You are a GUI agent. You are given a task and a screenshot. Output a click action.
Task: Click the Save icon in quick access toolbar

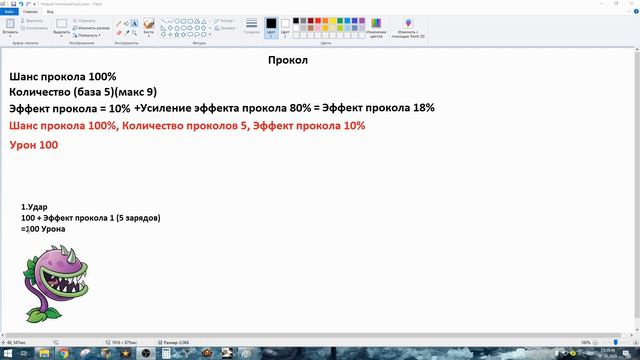(13, 4)
